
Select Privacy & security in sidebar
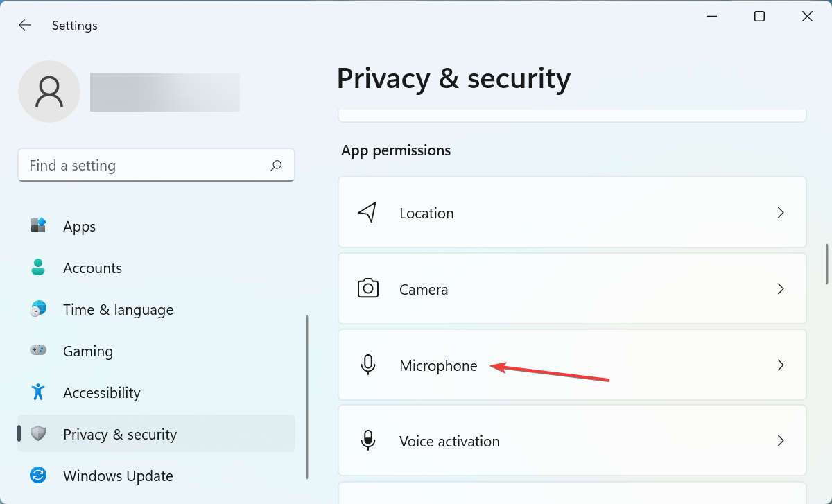pos(119,434)
